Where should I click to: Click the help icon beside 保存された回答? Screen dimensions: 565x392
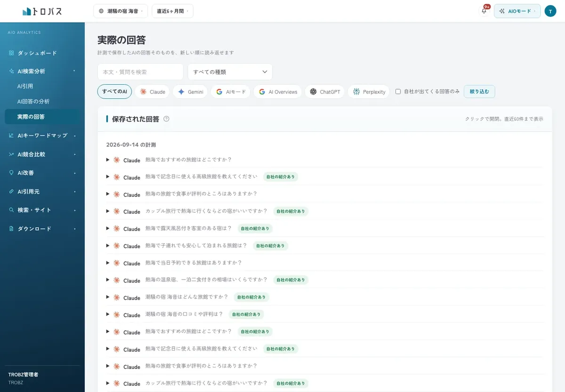pos(166,119)
